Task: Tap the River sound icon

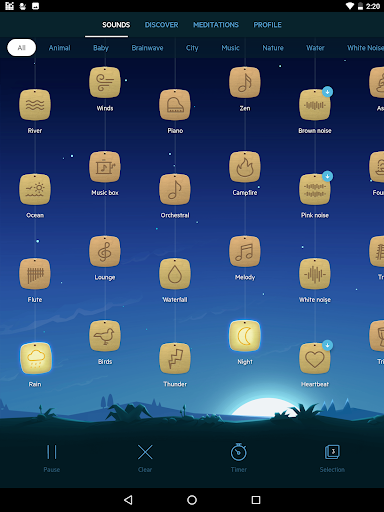Action: (x=35, y=105)
